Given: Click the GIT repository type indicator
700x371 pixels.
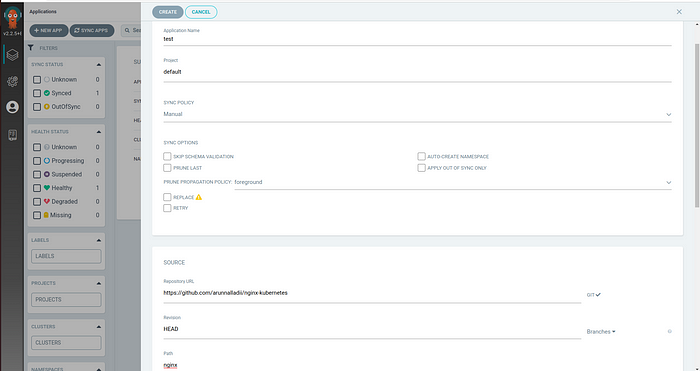Looking at the screenshot, I should coord(594,295).
